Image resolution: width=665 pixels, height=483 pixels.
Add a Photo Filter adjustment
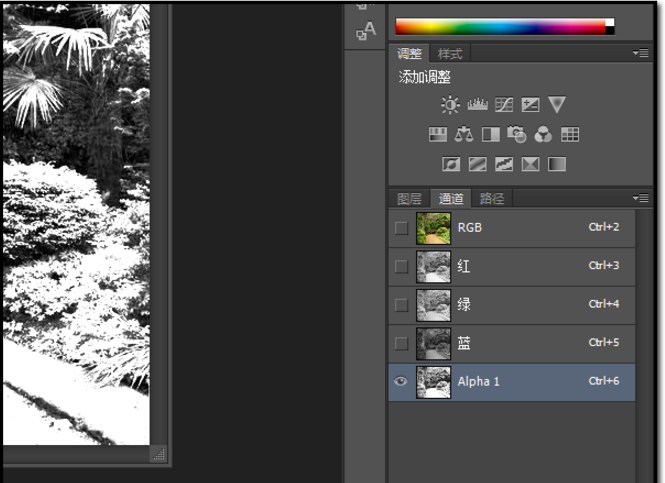coord(517,134)
